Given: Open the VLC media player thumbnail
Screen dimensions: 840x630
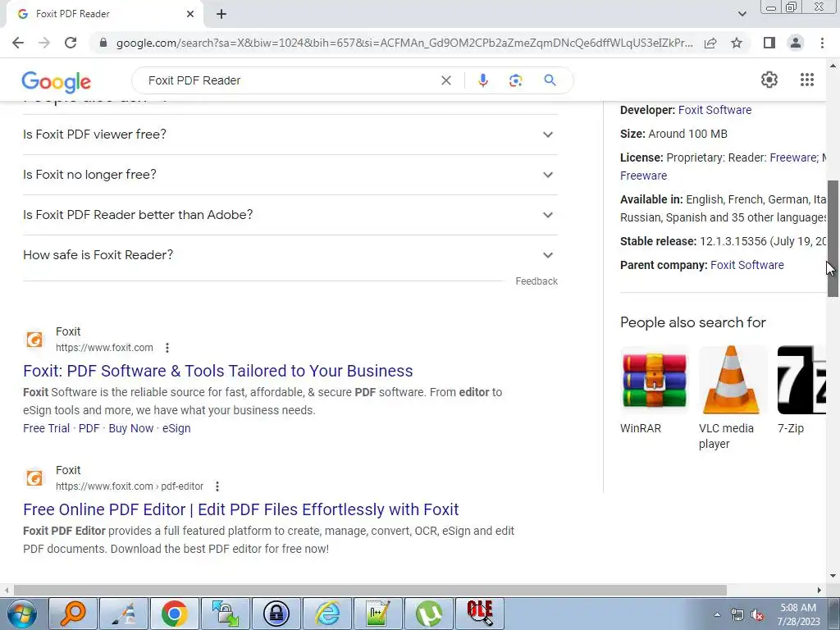Looking at the screenshot, I should point(733,380).
